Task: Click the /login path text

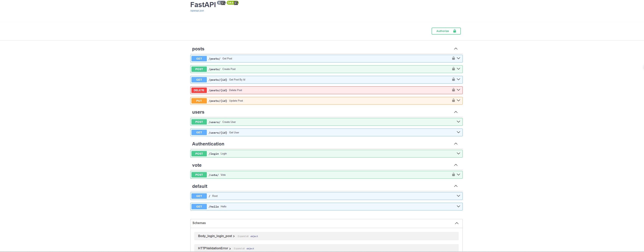Action: (214, 154)
